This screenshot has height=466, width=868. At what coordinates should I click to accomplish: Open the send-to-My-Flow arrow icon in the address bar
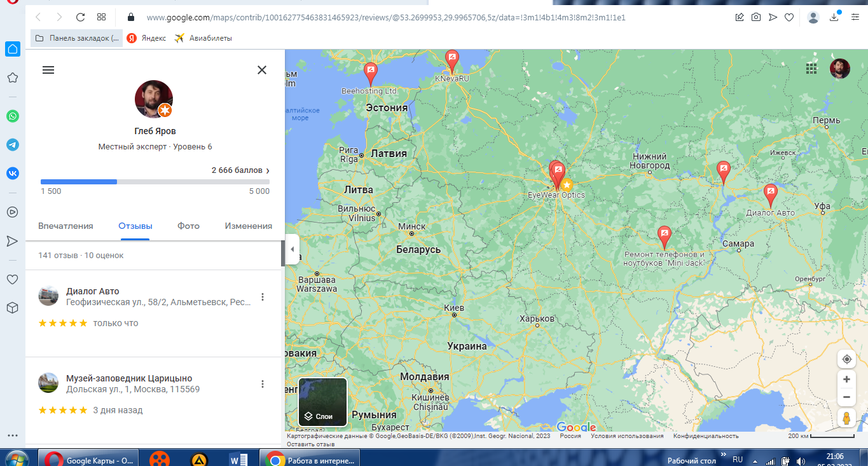(x=773, y=17)
